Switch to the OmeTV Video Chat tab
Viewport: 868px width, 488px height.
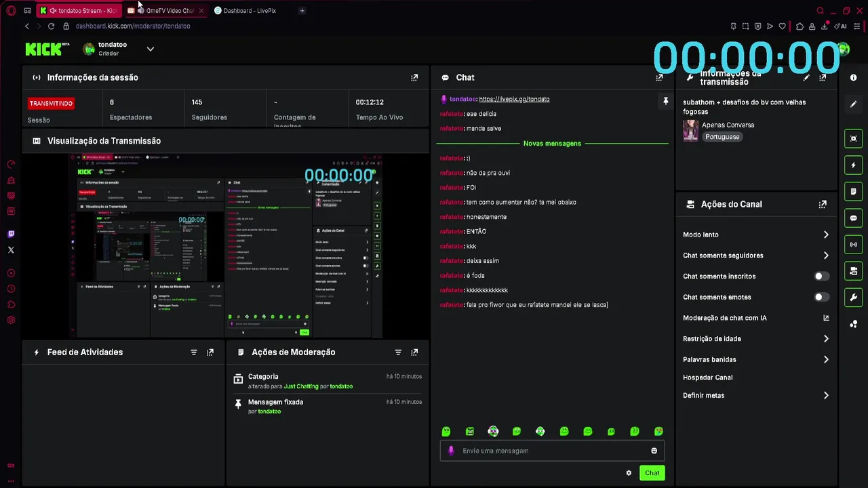click(x=166, y=10)
